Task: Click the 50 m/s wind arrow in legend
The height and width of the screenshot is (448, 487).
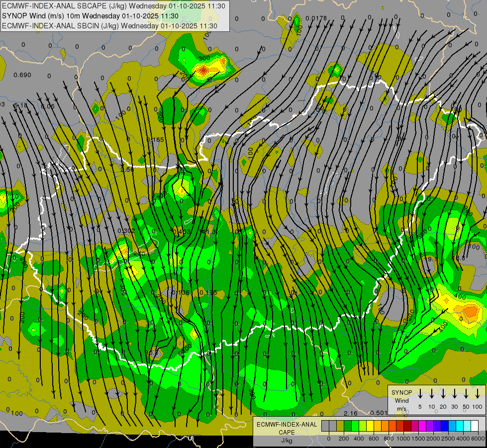Action: (x=466, y=394)
